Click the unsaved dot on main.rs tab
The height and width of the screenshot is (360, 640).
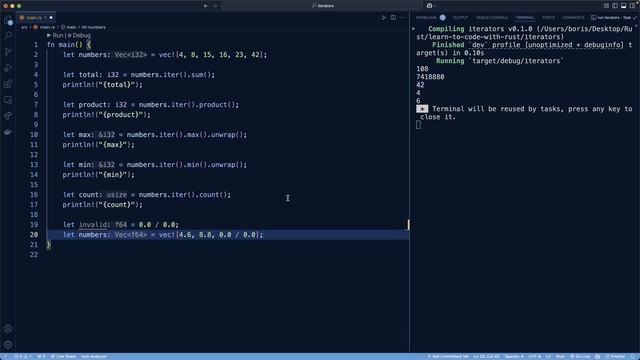[x=51, y=18]
